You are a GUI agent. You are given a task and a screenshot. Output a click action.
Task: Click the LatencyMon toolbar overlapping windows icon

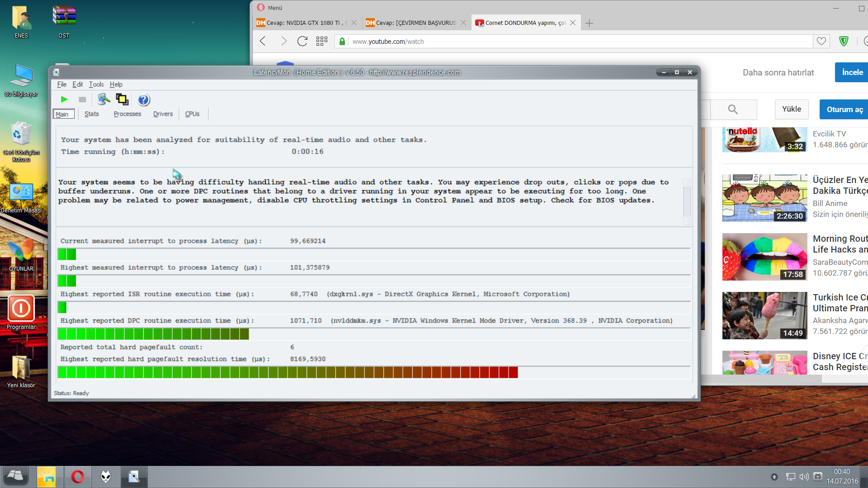(x=122, y=99)
